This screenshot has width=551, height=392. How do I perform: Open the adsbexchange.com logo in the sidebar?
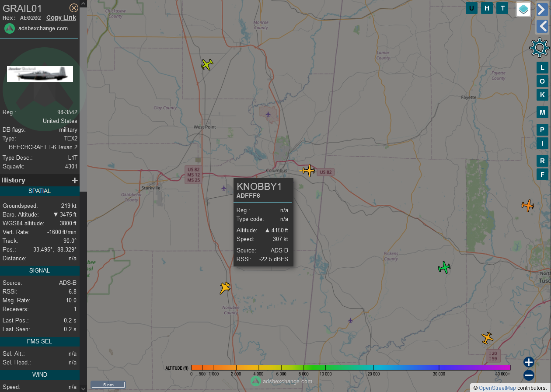pos(10,28)
